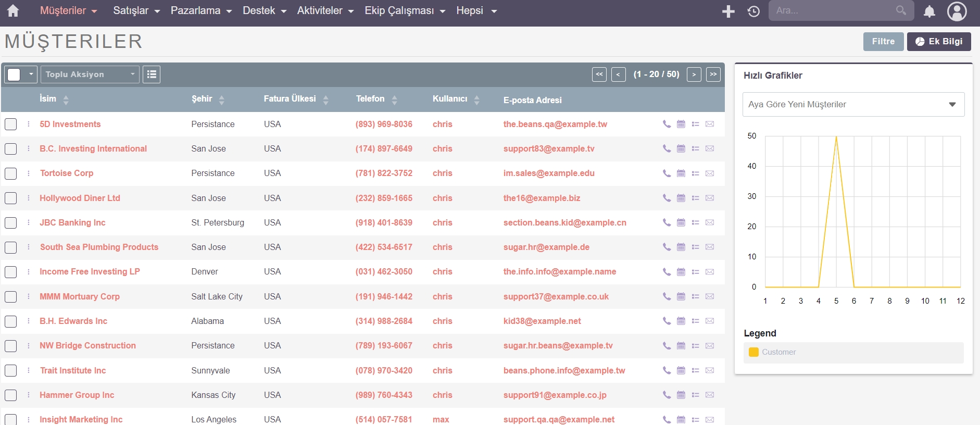The width and height of the screenshot is (980, 425).
Task: Open list view column chooser icon
Action: [152, 74]
